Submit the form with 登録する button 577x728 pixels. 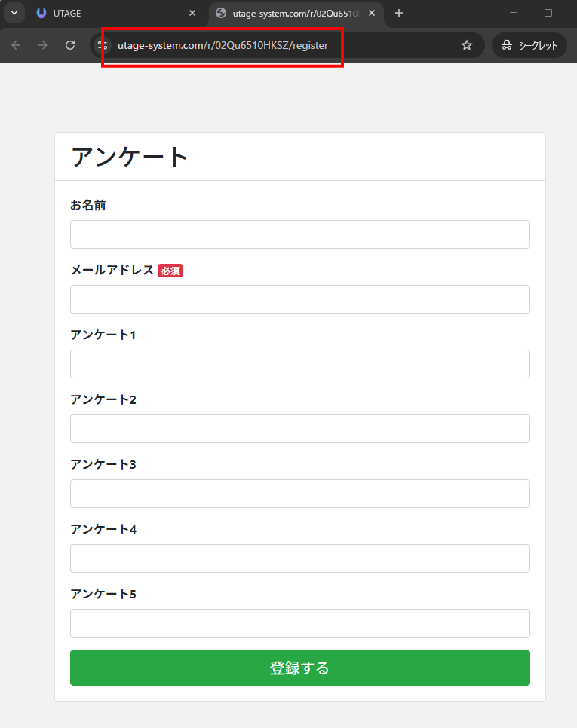pos(299,668)
